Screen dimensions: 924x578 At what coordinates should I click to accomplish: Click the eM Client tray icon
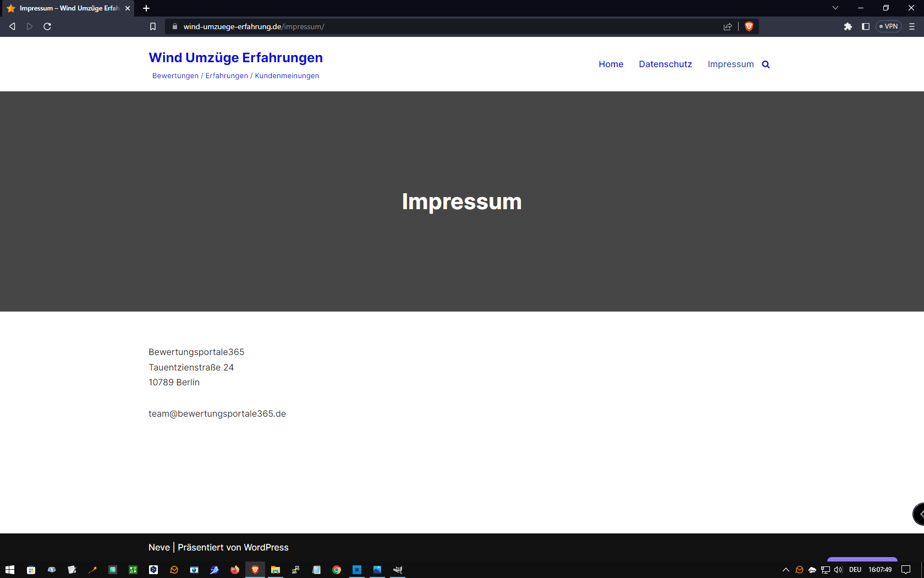[x=799, y=570]
